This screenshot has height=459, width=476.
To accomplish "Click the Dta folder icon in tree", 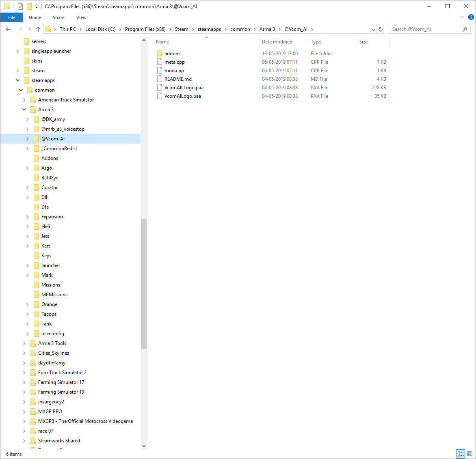I will (37, 207).
